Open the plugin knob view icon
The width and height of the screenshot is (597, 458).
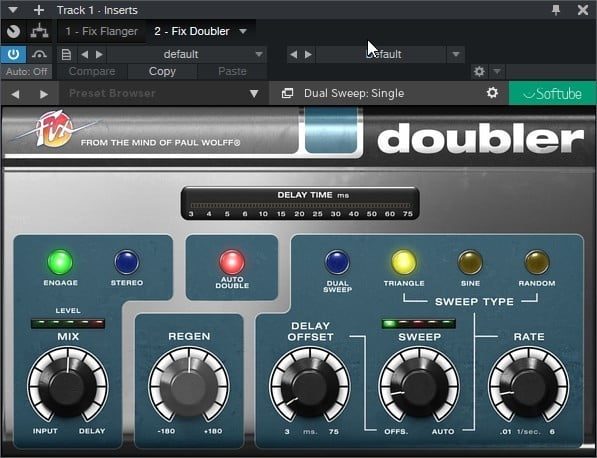coord(14,31)
